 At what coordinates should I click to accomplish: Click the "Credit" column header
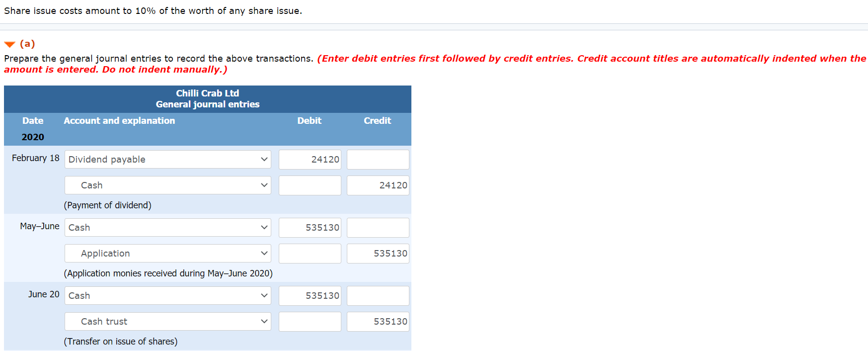378,120
